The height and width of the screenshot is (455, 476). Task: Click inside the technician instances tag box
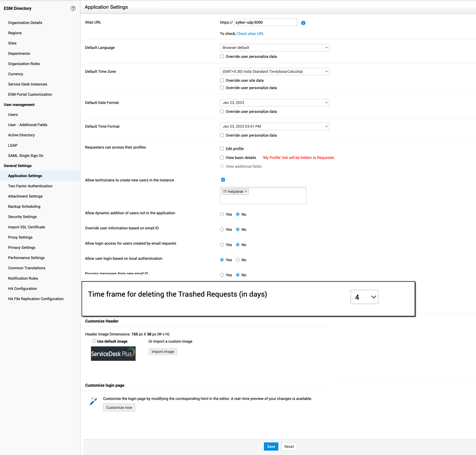coord(263,196)
